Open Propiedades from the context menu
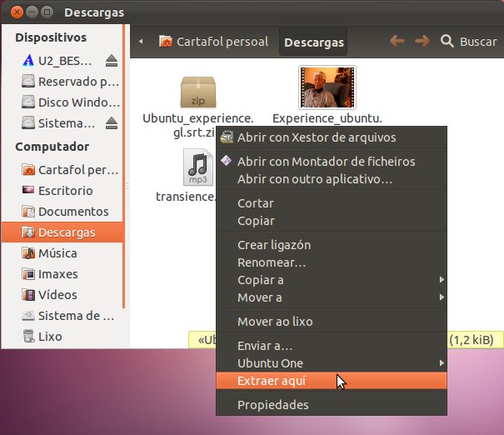Image resolution: width=504 pixels, height=435 pixels. 332,405
